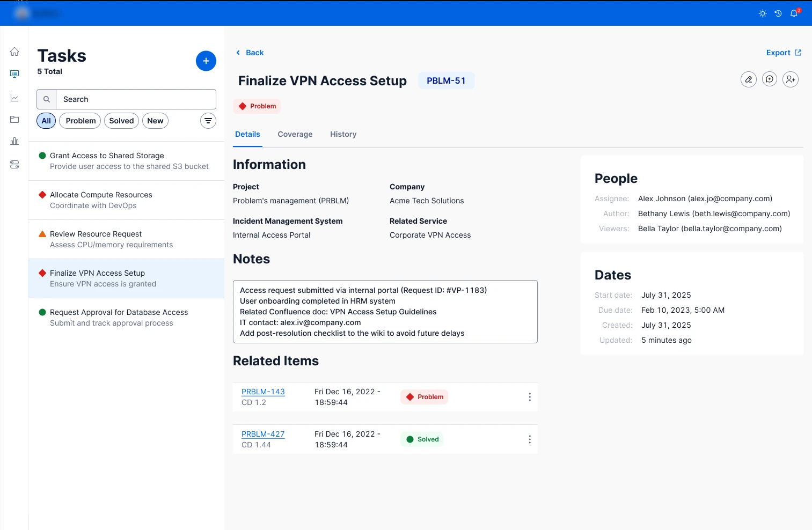Select the Problem filter chip
This screenshot has width=812, height=530.
click(80, 121)
